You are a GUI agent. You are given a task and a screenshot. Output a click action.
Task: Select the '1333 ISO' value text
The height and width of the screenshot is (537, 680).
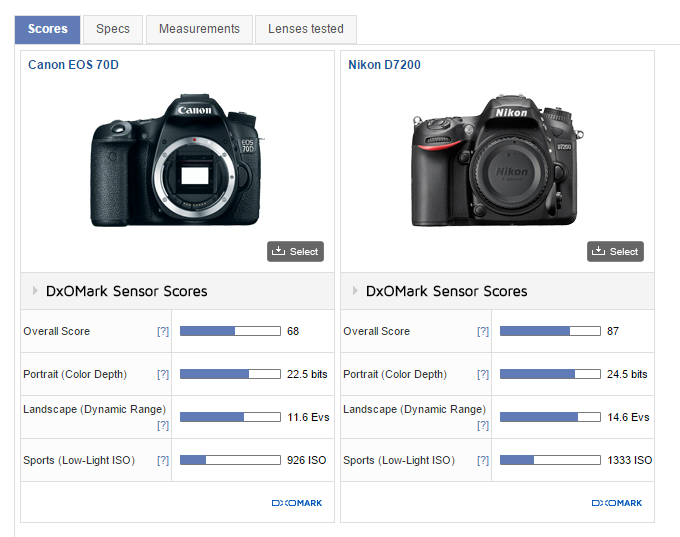(630, 460)
